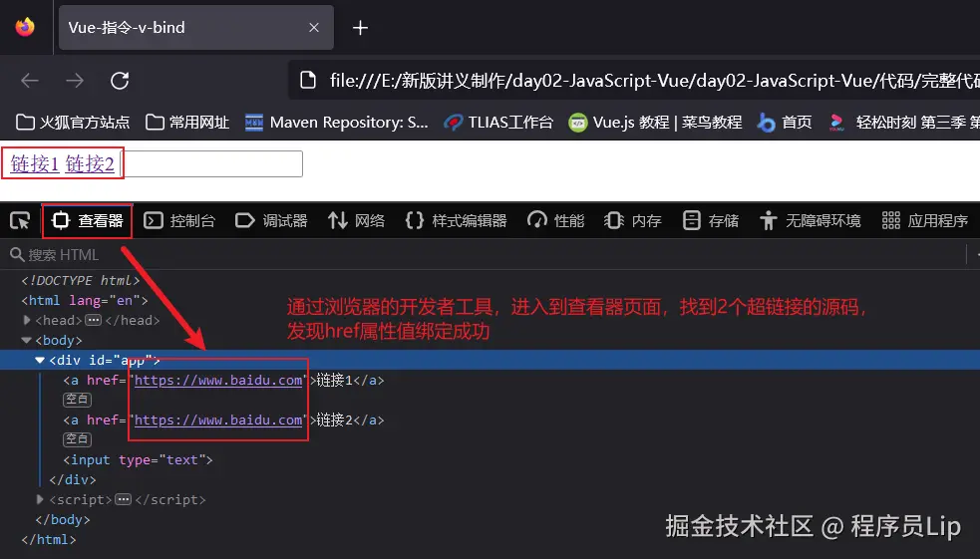The width and height of the screenshot is (980, 559).
Task: Click the second href baidu URL for 链接2
Action: [218, 420]
